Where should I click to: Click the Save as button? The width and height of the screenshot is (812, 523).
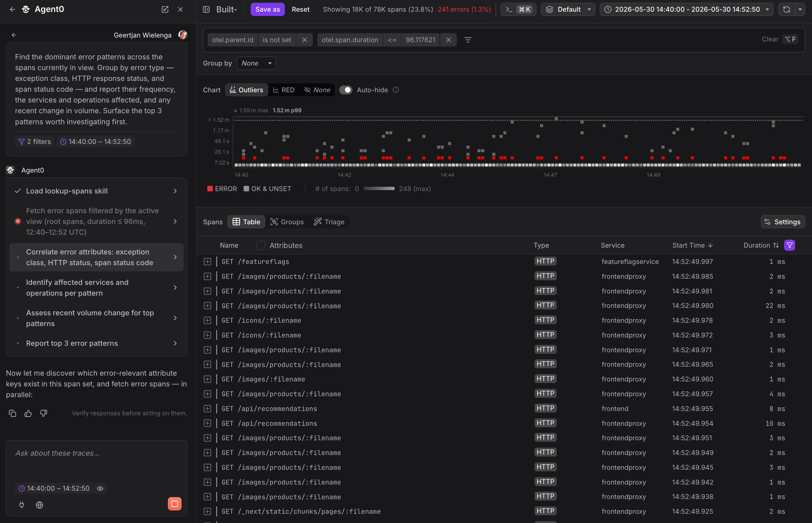point(268,10)
